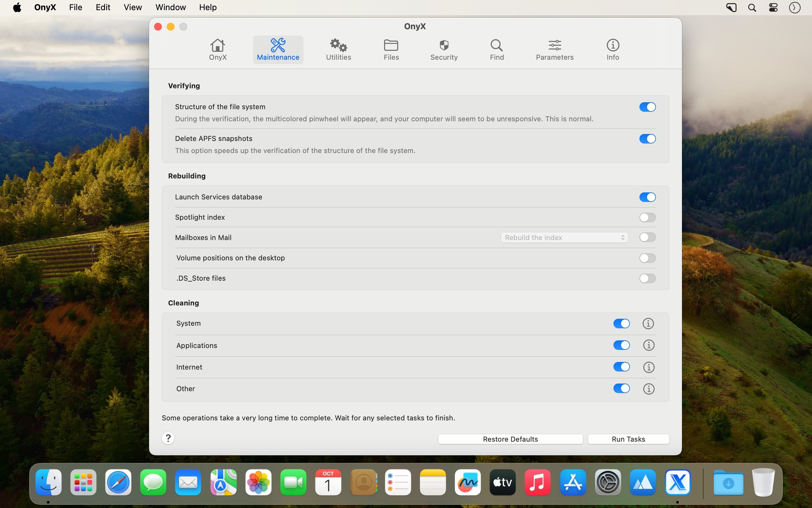Open Reminders from the Dock
Image resolution: width=812 pixels, height=508 pixels.
click(398, 483)
